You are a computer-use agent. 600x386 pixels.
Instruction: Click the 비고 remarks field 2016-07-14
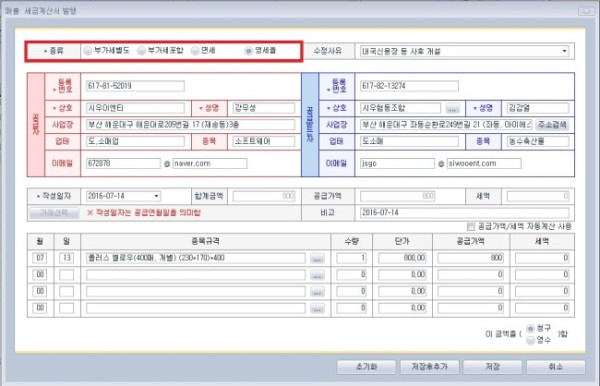coord(464,213)
